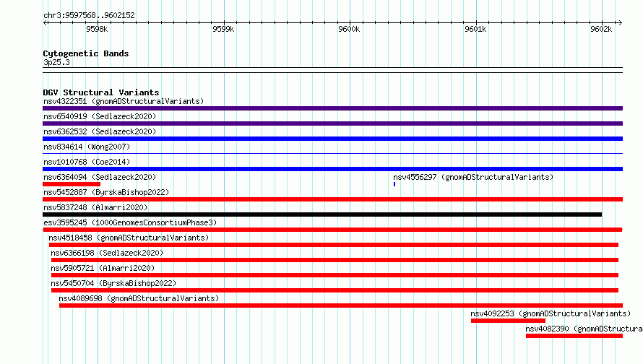Click the nsv5450704 red variant bar
The image size is (643, 364).
pos(335,290)
